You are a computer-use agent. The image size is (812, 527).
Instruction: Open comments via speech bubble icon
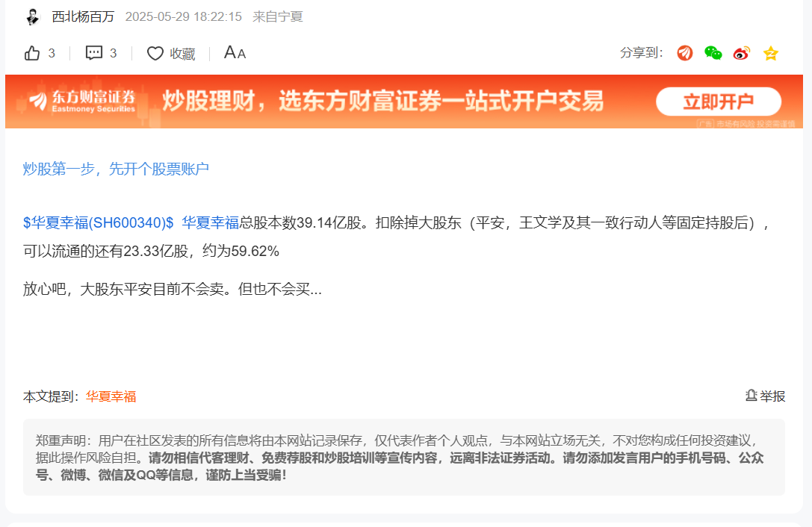(93, 53)
